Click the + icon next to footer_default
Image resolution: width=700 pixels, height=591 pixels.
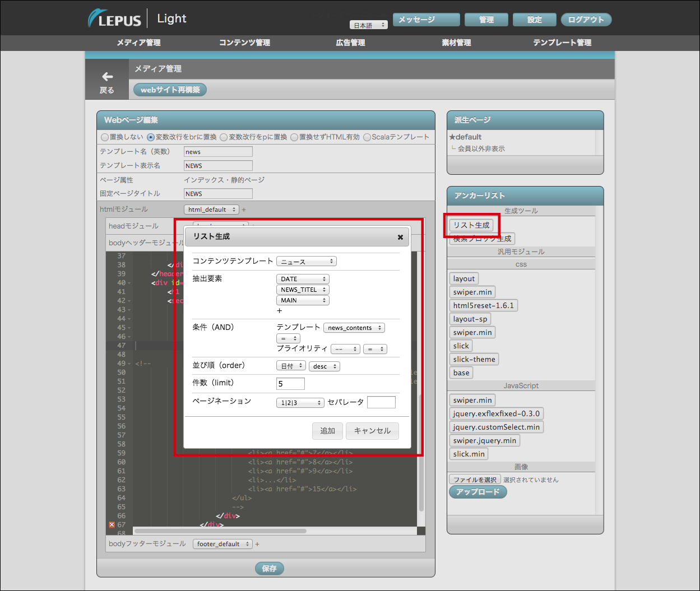(x=257, y=544)
